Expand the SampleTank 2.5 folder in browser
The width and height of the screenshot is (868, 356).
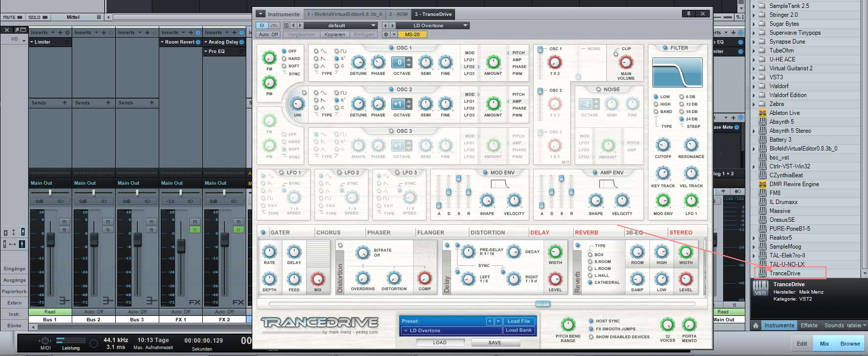tap(754, 6)
